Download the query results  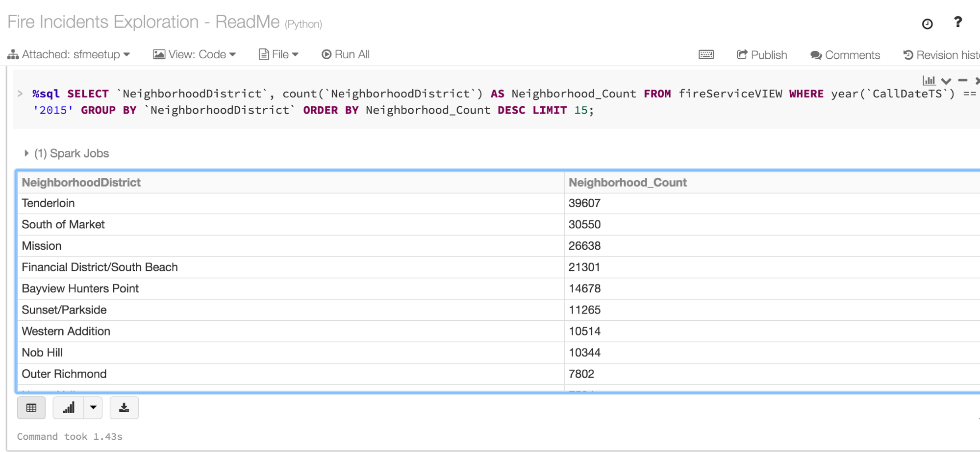(124, 408)
